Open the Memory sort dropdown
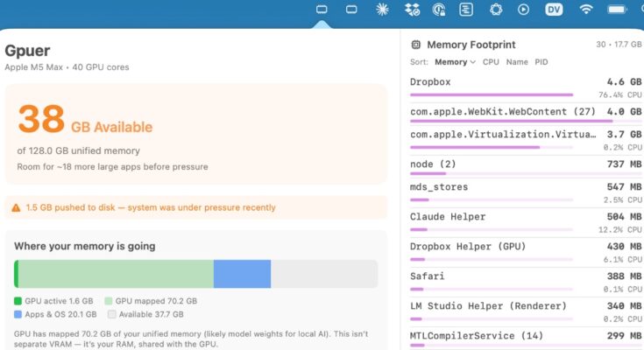644x350 pixels. (x=455, y=62)
